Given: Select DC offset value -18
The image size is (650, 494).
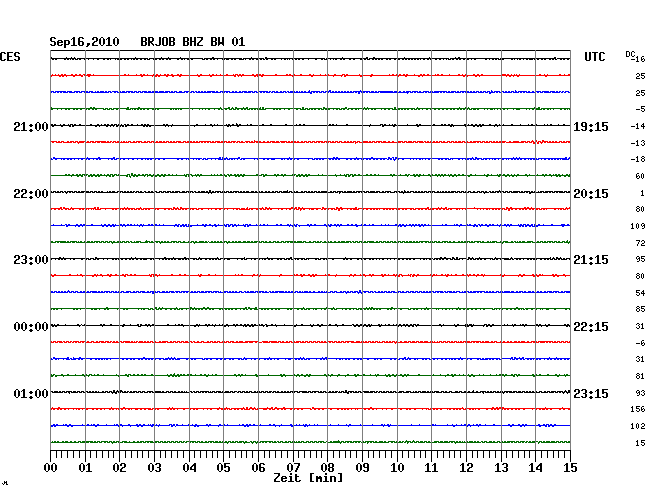Looking at the screenshot, I should pyautogui.click(x=638, y=160).
